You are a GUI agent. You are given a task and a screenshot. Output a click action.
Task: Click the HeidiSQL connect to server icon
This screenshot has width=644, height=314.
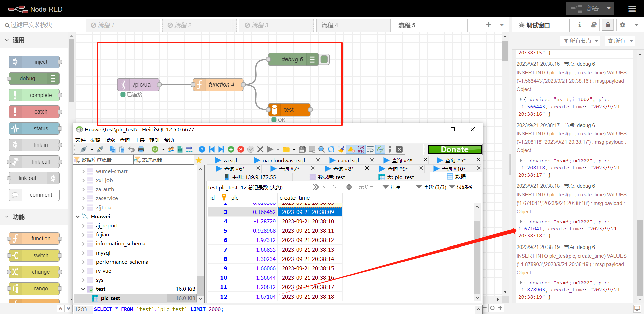click(84, 149)
